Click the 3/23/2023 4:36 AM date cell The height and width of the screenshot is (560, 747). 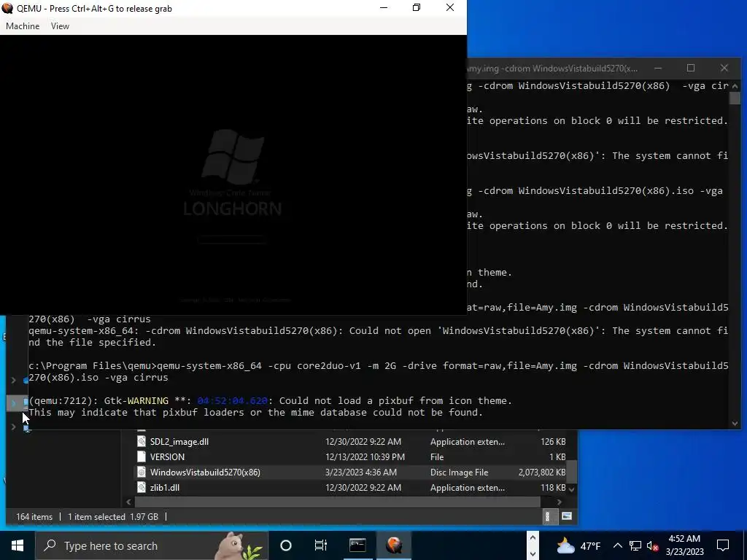(360, 472)
